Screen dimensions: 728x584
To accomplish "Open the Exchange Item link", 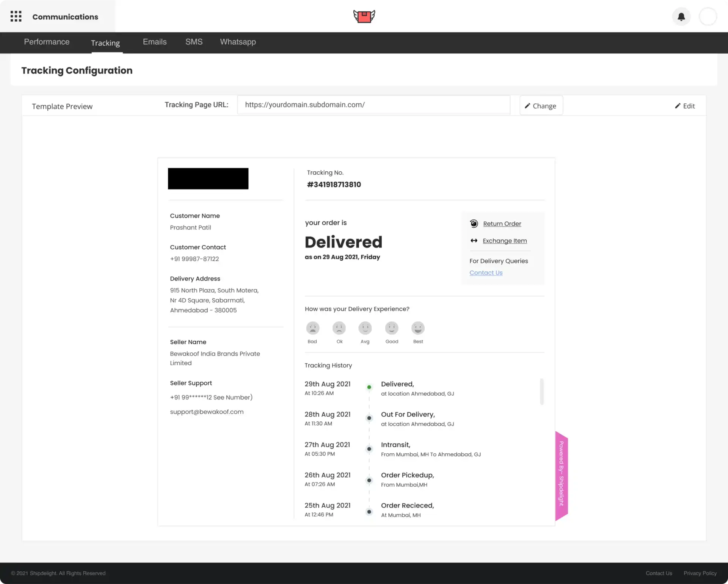I will point(505,241).
